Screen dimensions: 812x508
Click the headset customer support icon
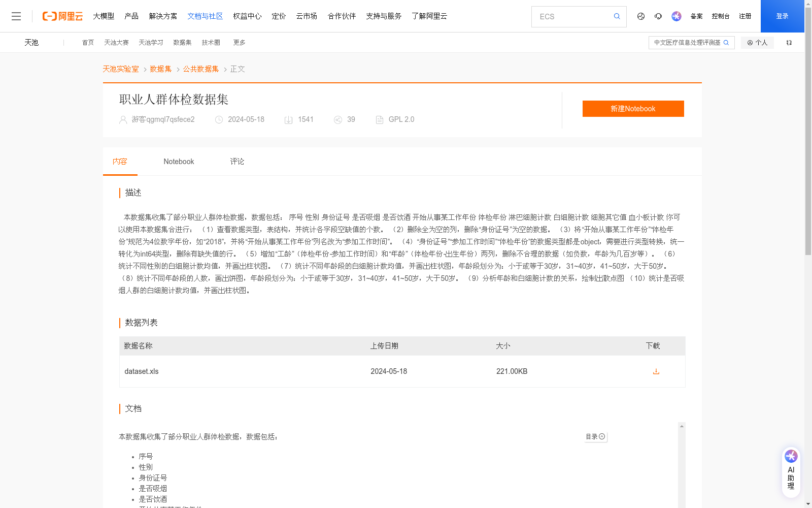tap(658, 16)
